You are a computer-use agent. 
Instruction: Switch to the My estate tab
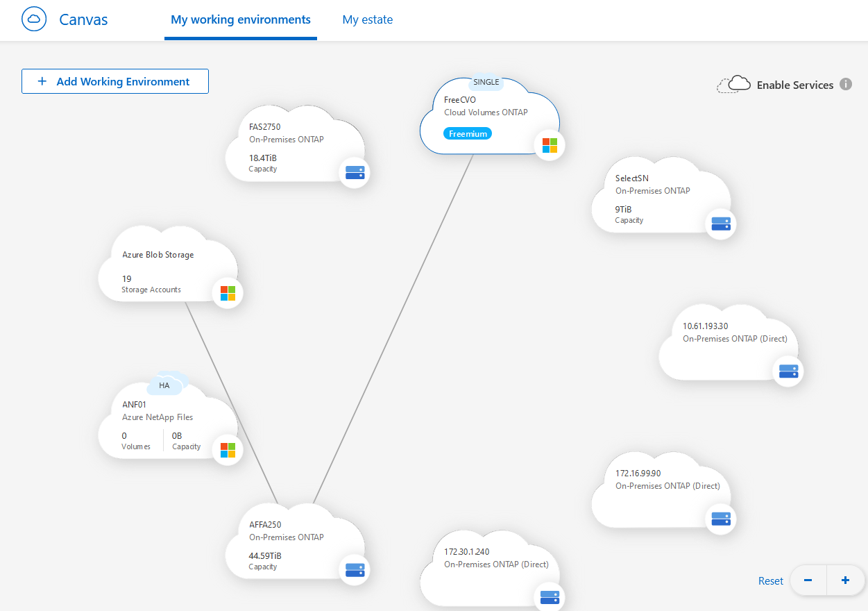[368, 19]
